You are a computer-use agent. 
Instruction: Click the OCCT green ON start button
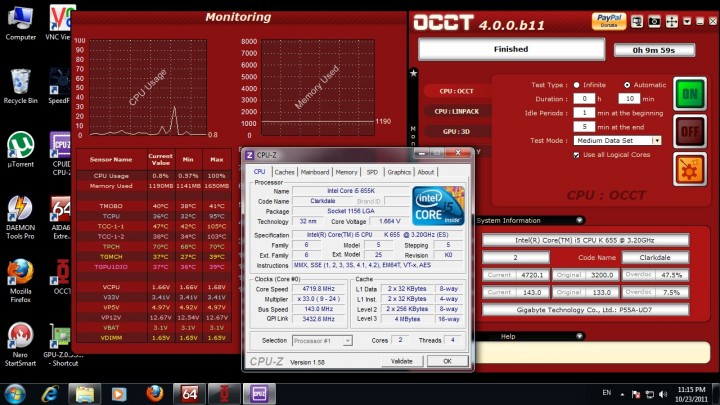[690, 94]
